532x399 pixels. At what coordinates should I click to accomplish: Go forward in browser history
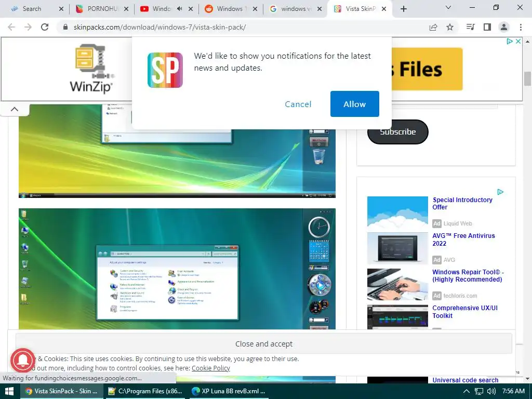pyautogui.click(x=28, y=27)
